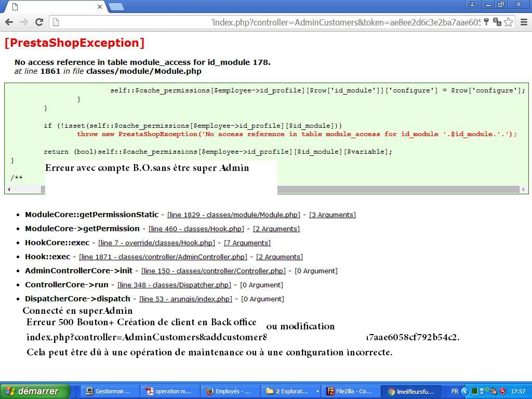Screen dimensions: 532x399
Task: Click the AdminControllerCore->init text
Action: coord(79,270)
